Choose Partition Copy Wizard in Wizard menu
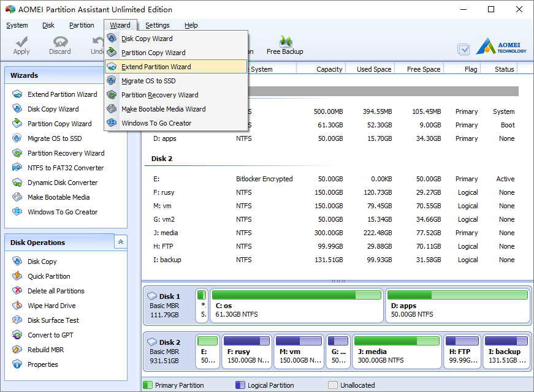534x392 pixels. [x=176, y=53]
